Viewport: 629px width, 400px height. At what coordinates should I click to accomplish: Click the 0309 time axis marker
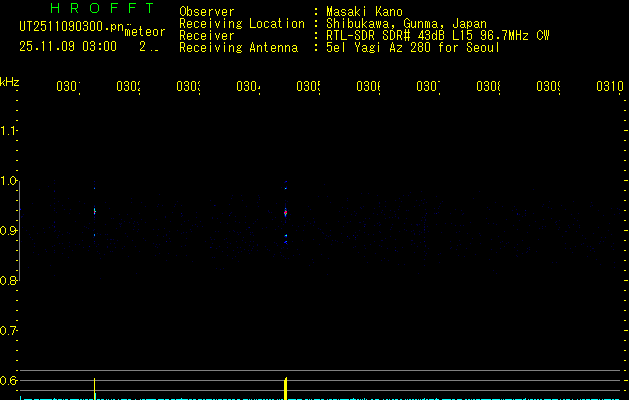click(x=548, y=87)
